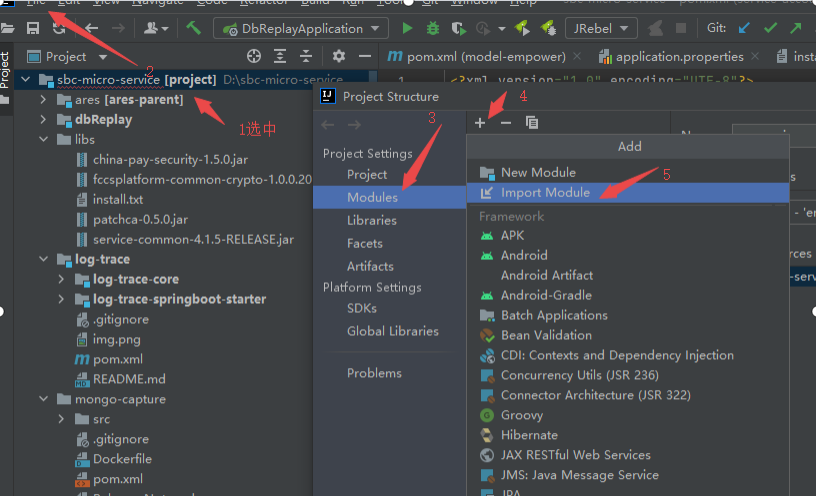Open the user profile dropdown in toolbar
Viewport: 816px width, 496px height.
tap(156, 28)
